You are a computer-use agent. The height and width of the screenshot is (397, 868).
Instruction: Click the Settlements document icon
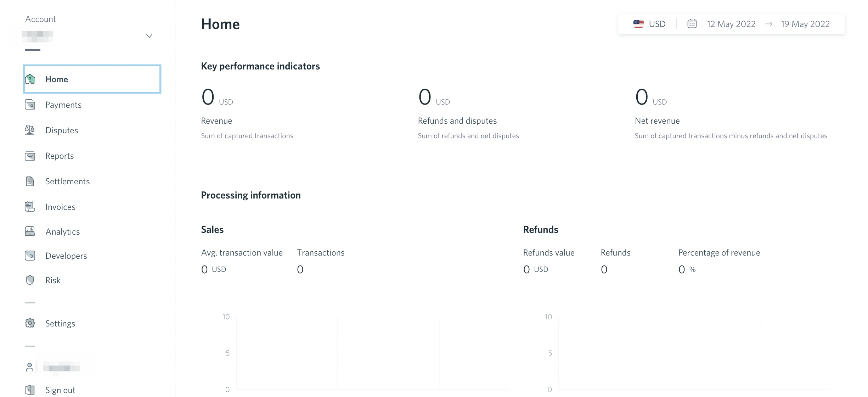30,181
